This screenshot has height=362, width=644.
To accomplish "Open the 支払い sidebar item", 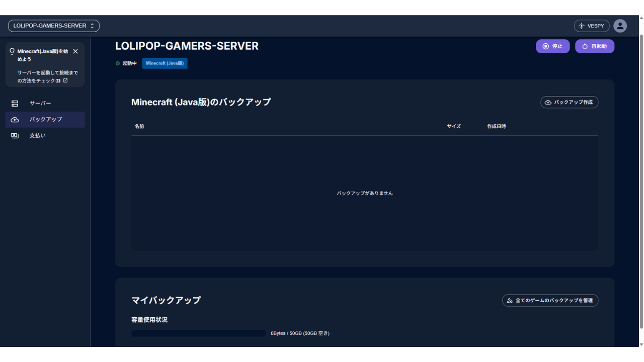I will pyautogui.click(x=45, y=135).
